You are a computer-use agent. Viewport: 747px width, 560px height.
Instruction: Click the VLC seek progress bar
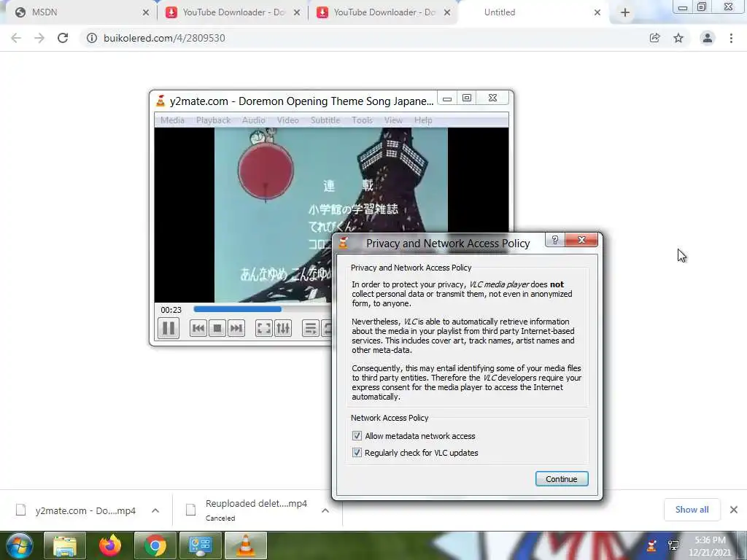coord(262,309)
